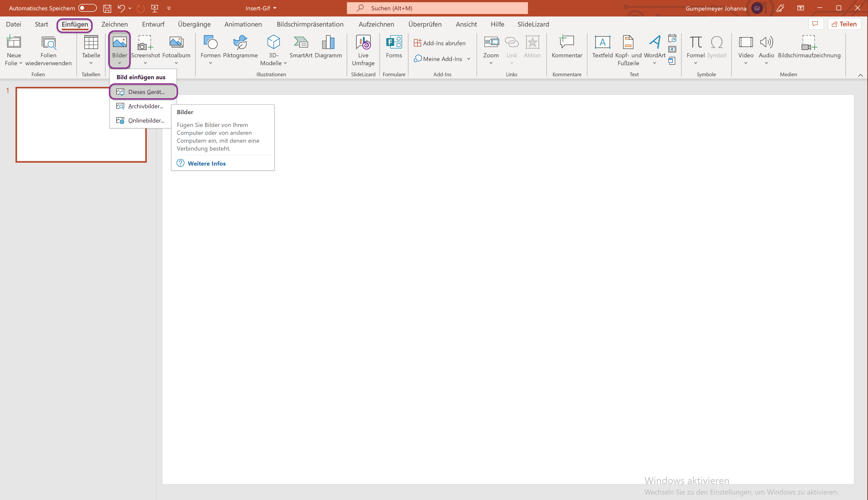Open the Weitere Infos link
868x500 pixels.
pos(207,163)
